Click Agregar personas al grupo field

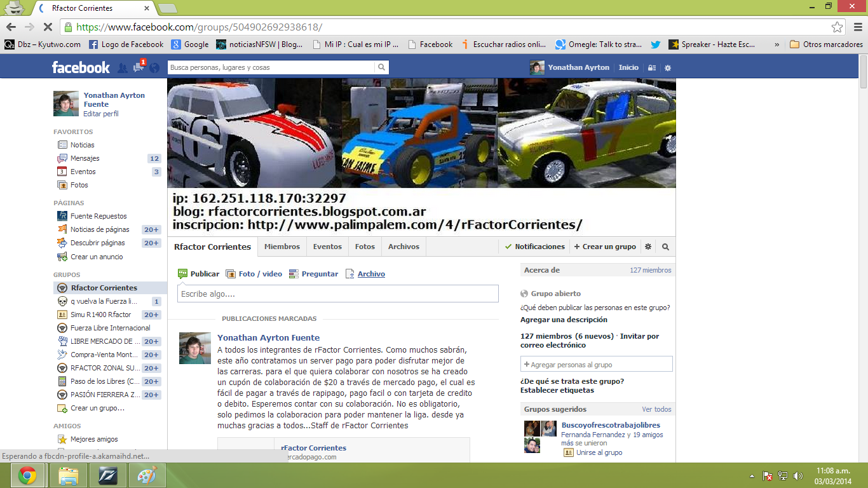tap(597, 364)
